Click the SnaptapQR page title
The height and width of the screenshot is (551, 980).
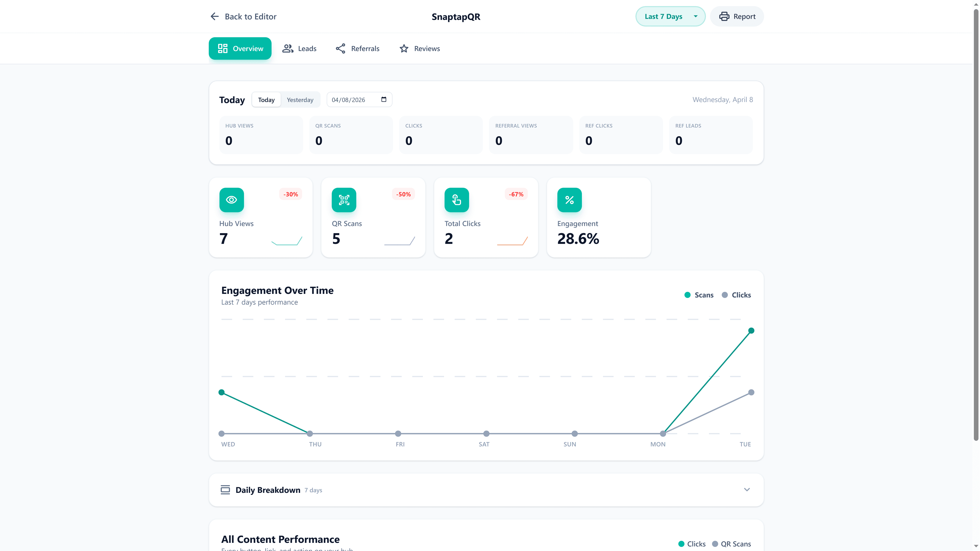456,17
